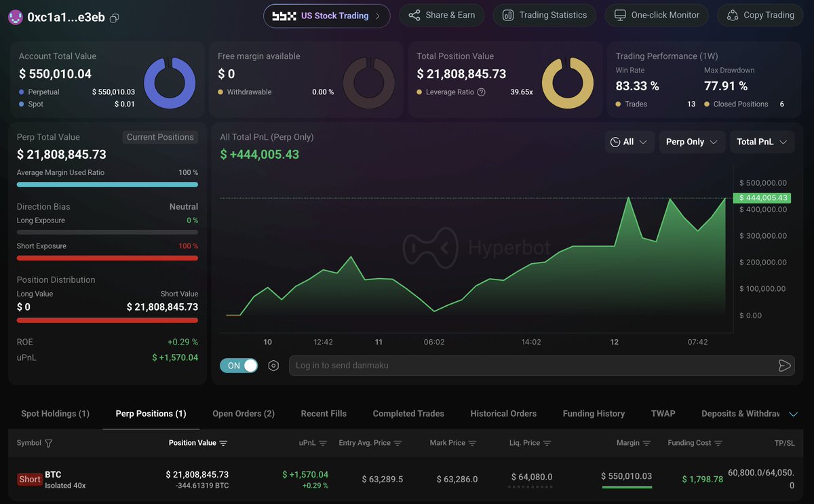Click the red Short Exposure bar
The width and height of the screenshot is (814, 504).
pos(107,258)
